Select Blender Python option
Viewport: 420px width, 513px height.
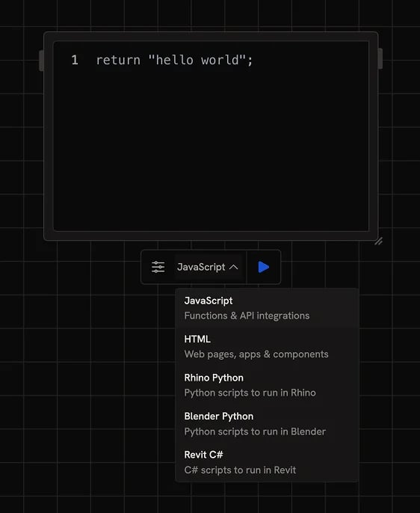(x=267, y=424)
